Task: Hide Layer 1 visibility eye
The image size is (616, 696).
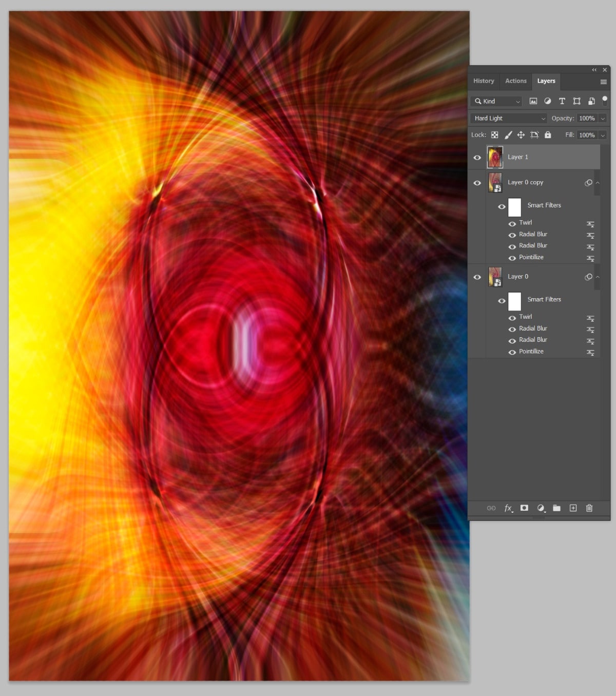Action: coord(477,158)
